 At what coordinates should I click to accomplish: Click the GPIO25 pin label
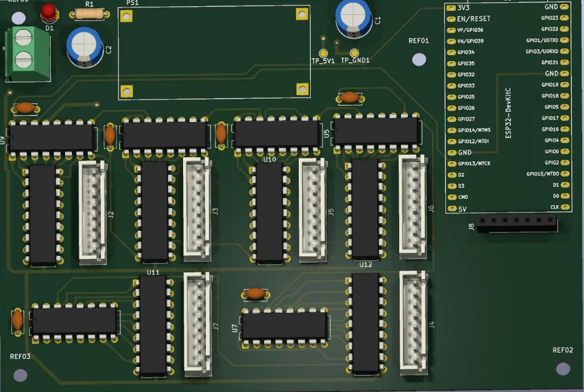point(467,97)
